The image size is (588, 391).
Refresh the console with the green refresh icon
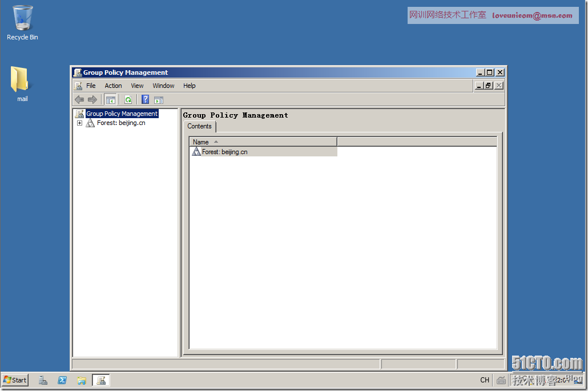point(128,100)
